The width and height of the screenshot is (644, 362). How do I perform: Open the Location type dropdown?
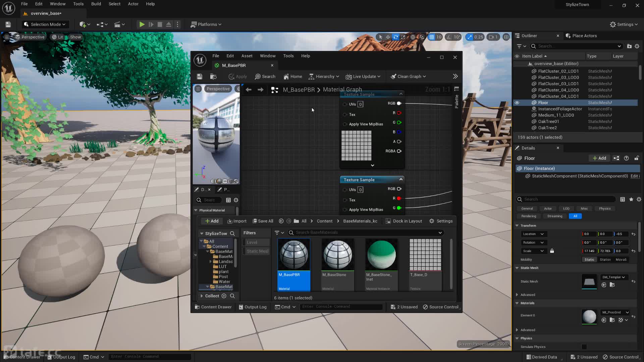[x=533, y=234]
